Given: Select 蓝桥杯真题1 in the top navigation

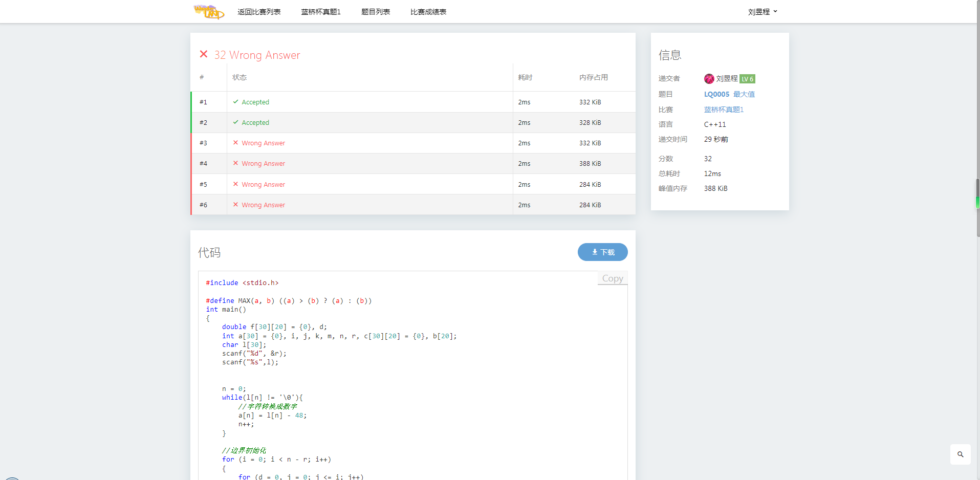Looking at the screenshot, I should [320, 12].
